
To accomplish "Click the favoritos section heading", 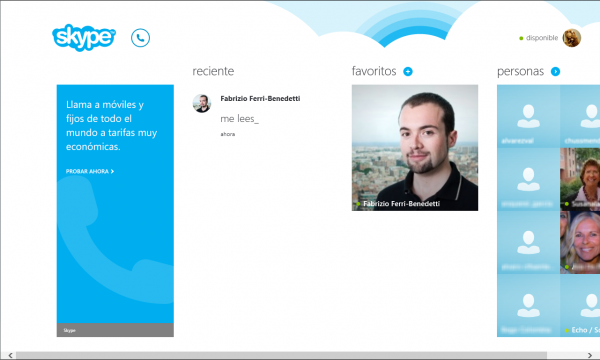I will [x=374, y=71].
